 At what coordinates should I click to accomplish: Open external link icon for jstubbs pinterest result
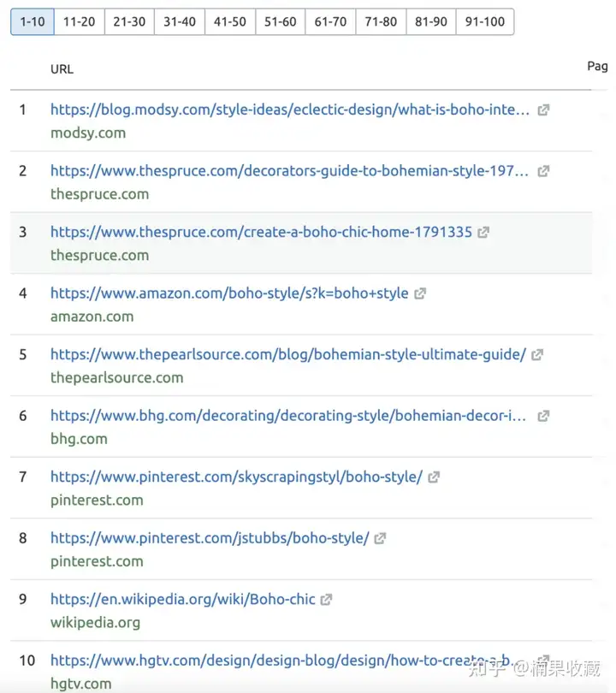[380, 538]
